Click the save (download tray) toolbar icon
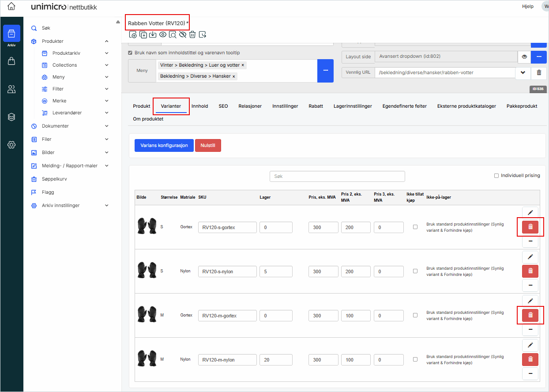549x392 pixels. click(153, 34)
